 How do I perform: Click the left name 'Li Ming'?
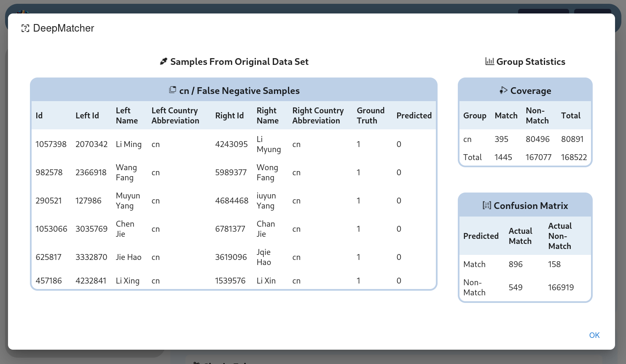point(129,144)
